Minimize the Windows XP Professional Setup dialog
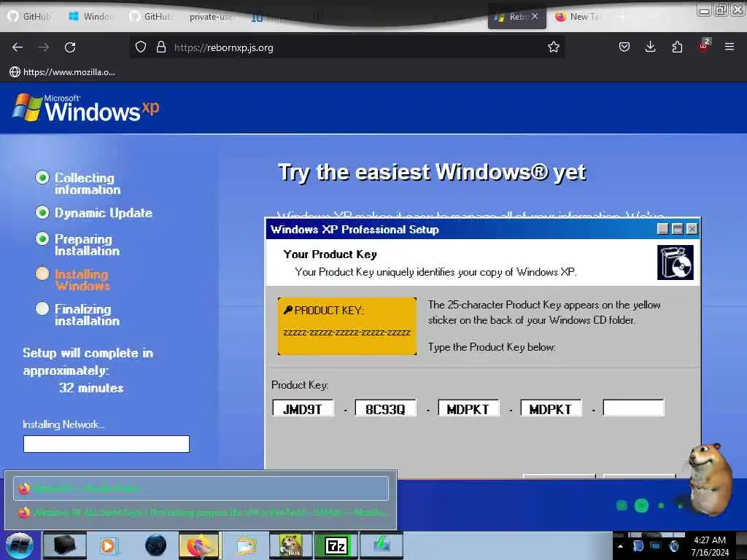This screenshot has height=560, width=747. (x=662, y=229)
